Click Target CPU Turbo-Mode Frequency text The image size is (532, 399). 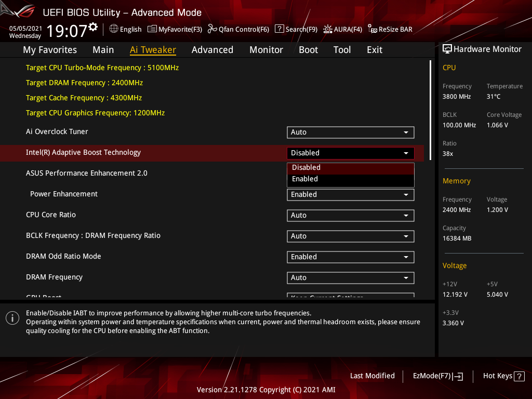point(102,68)
